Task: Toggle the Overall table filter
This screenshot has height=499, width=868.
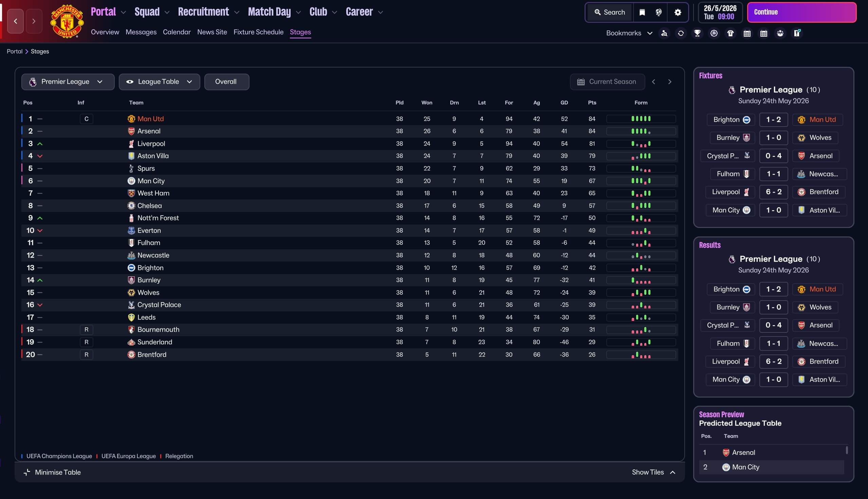Action: click(x=226, y=81)
